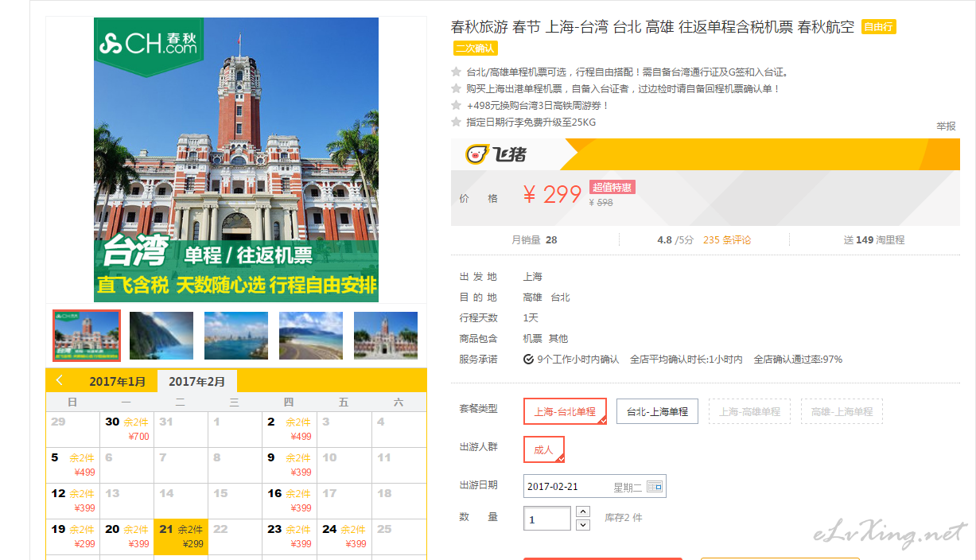
Task: Click the +498元换购台湾3日高铁周游券 line
Action: pyautogui.click(x=538, y=105)
